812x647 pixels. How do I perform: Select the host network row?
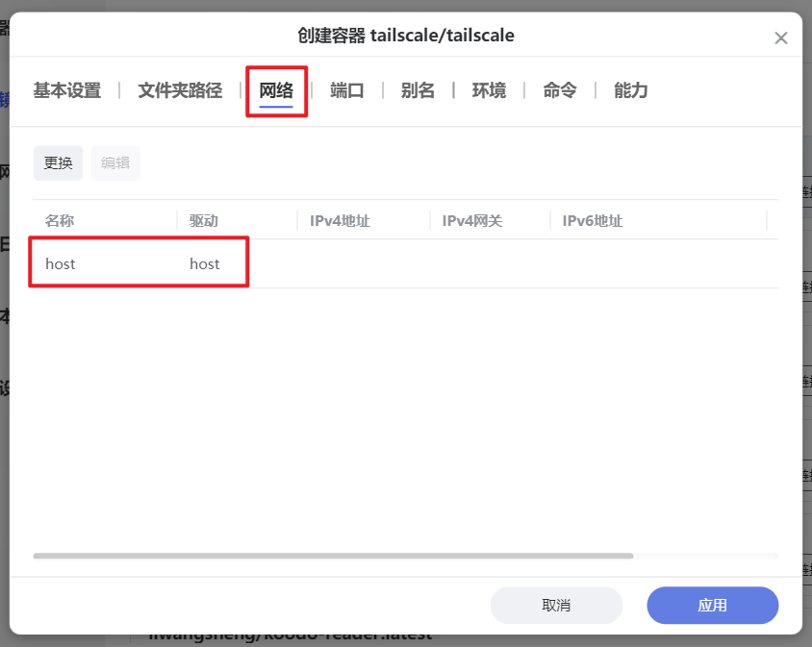tap(139, 262)
